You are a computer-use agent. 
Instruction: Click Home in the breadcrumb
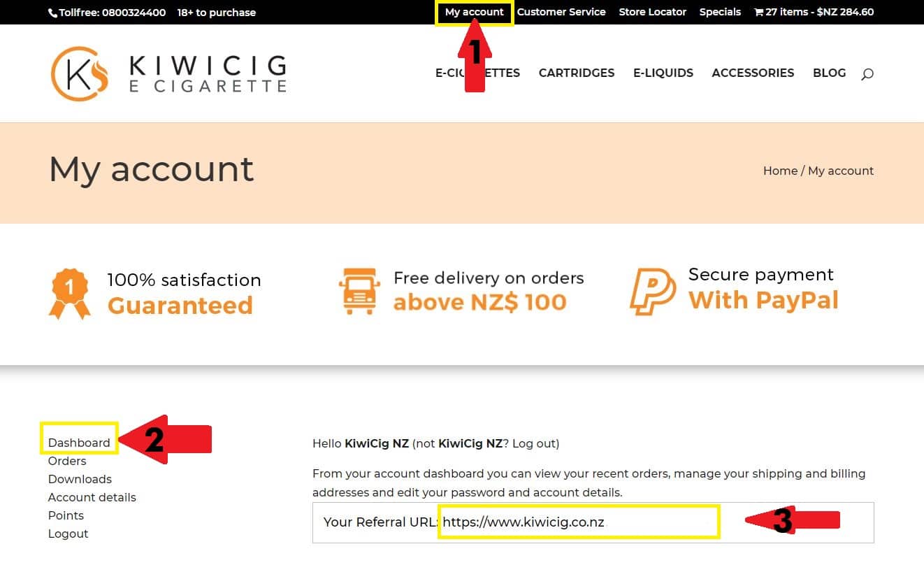coord(780,171)
